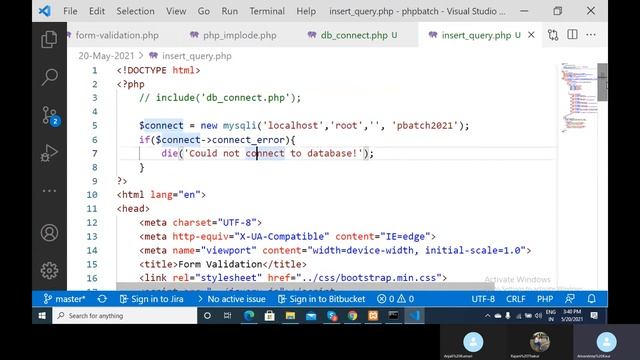The width and height of the screenshot is (640, 360).
Task: Click the feedback icon in the status bar
Action: click(570, 299)
